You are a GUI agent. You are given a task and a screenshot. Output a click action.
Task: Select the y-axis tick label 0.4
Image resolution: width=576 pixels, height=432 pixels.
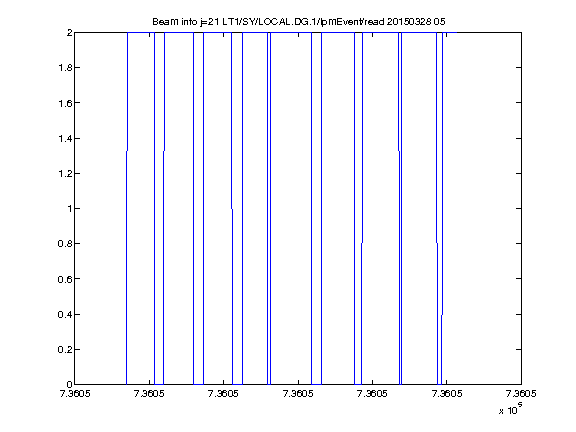tap(65, 314)
